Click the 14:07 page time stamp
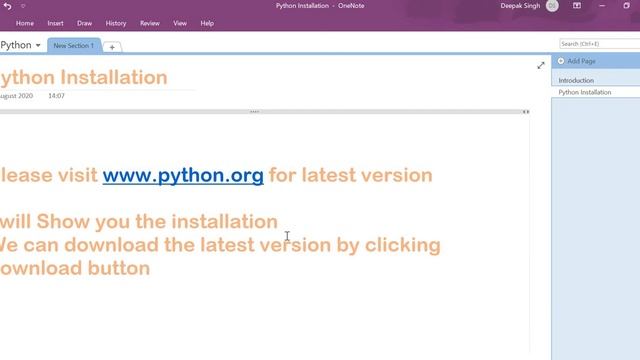This screenshot has width=640, height=360. 56,96
